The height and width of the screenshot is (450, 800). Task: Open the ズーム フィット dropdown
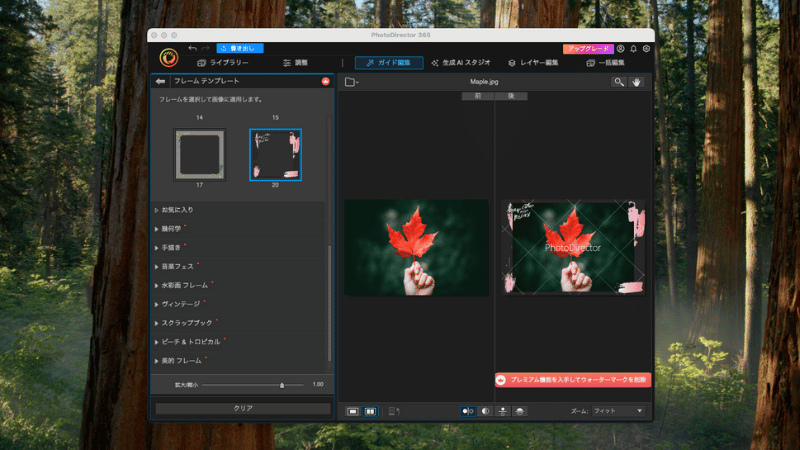pyautogui.click(x=618, y=411)
